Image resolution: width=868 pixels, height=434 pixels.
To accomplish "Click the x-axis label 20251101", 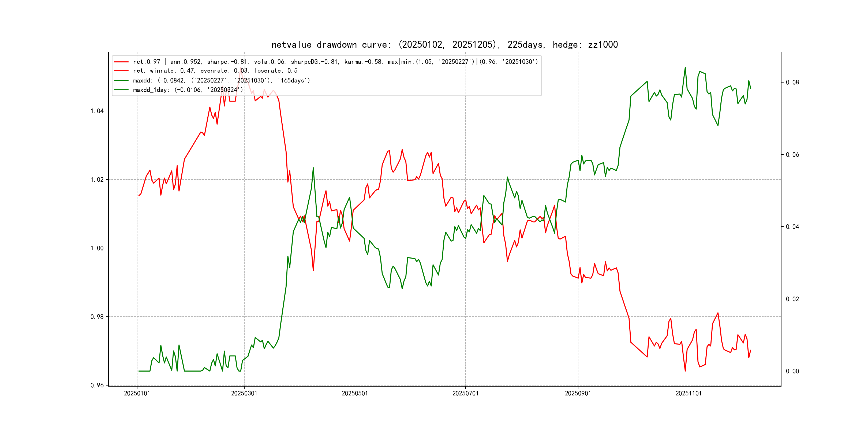I will click(x=689, y=394).
